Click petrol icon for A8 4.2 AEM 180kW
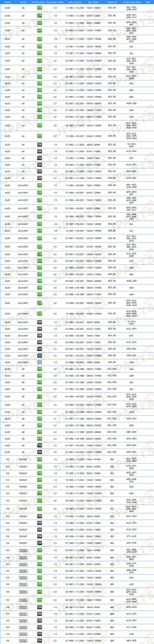The width and height of the screenshot is (154, 644). (x=39, y=425)
